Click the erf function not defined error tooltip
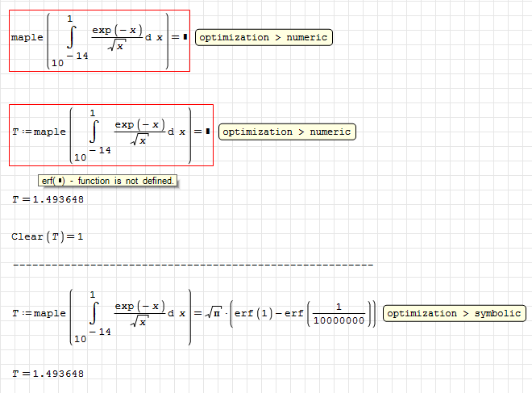This screenshot has height=393, width=532. tap(107, 181)
